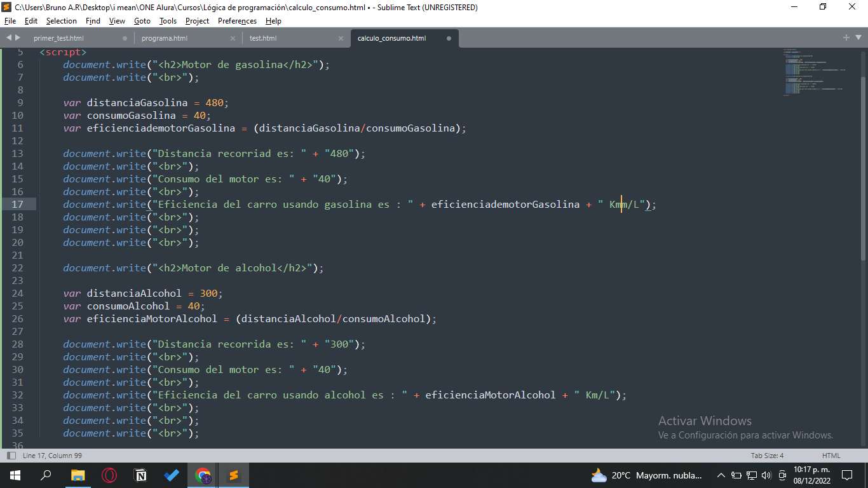The height and width of the screenshot is (488, 868).
Task: Click consumoAlcohol variable on line 25
Action: pos(128,306)
